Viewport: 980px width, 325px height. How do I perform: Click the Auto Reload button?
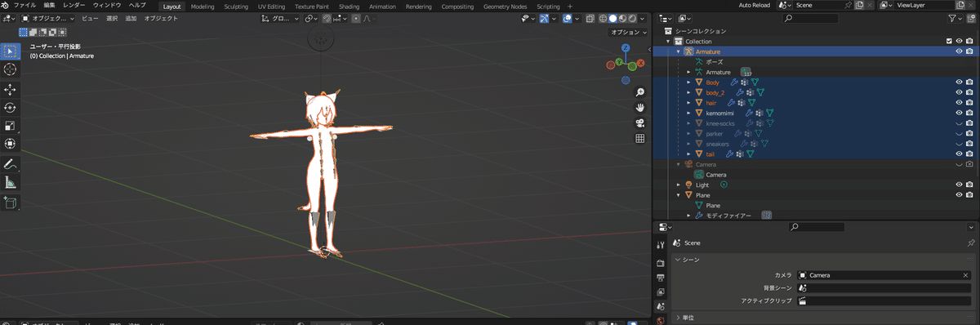click(755, 6)
